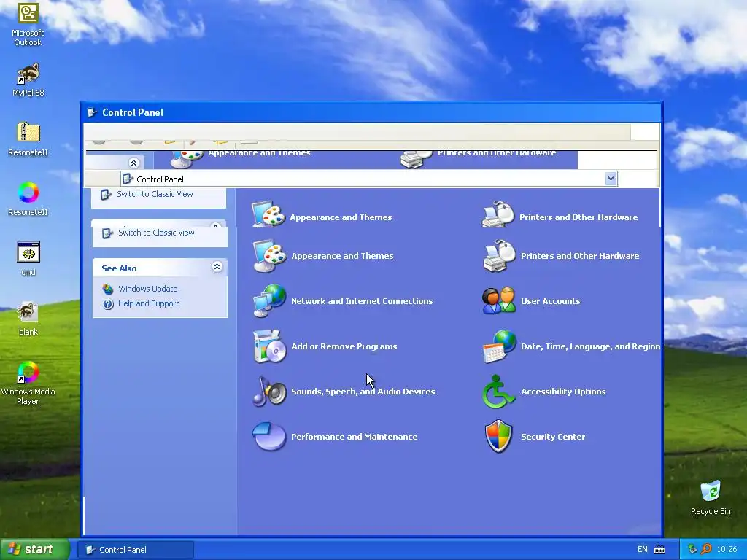Select the Recycle Bin desktop icon

point(711,497)
